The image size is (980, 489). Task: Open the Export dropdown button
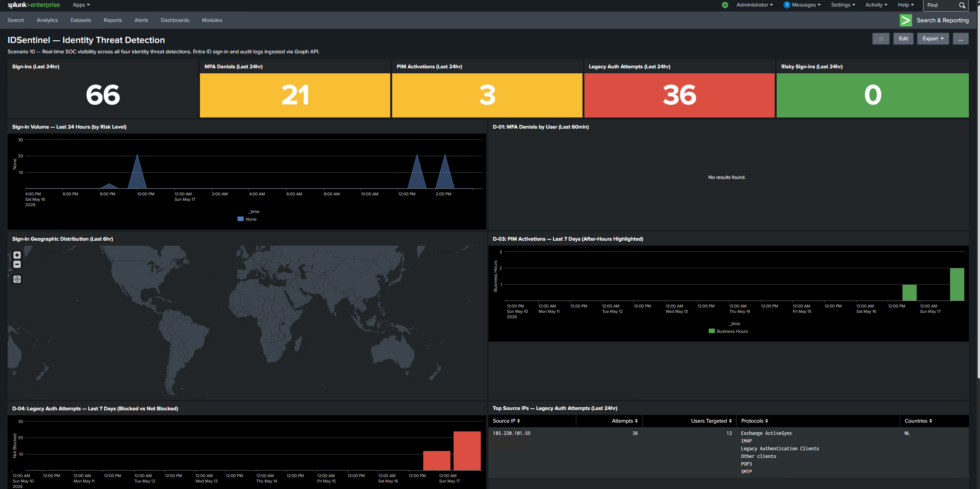pyautogui.click(x=933, y=39)
